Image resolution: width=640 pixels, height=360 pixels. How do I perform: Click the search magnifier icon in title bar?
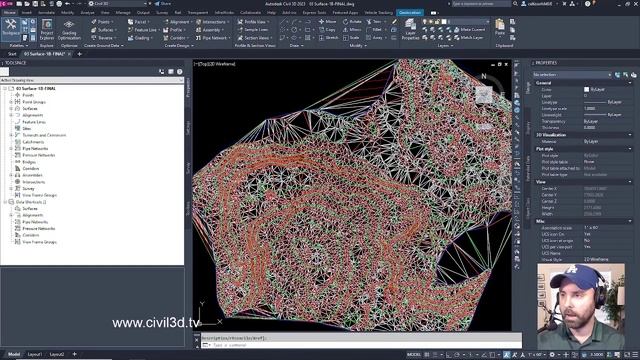click(x=516, y=4)
